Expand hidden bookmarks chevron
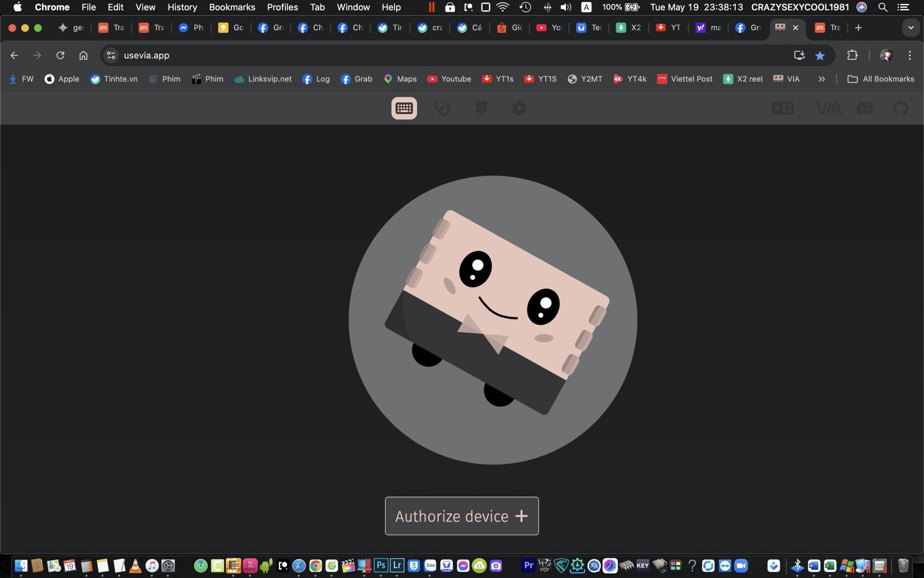The image size is (924, 578). pos(821,79)
